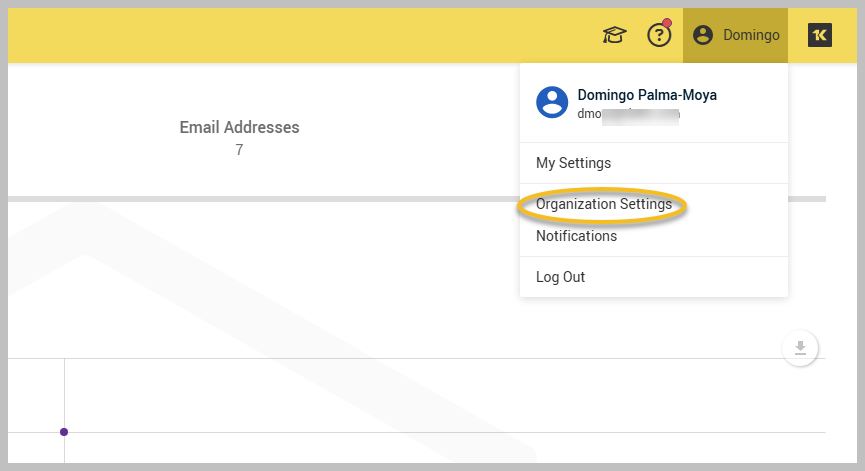
Task: Click the question mark help icon
Action: [x=658, y=36]
